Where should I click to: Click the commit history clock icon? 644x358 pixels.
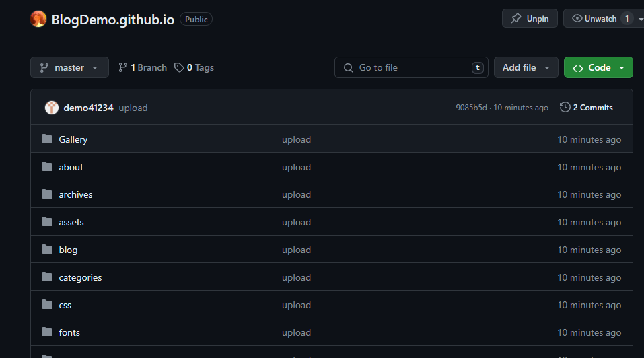tap(565, 108)
